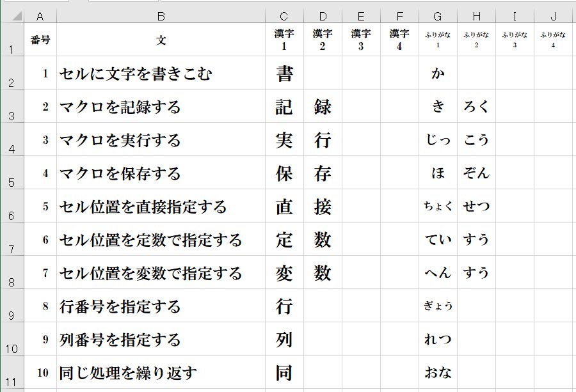The image size is (576, 392).
Task: Select column G header
Action: pyautogui.click(x=438, y=16)
